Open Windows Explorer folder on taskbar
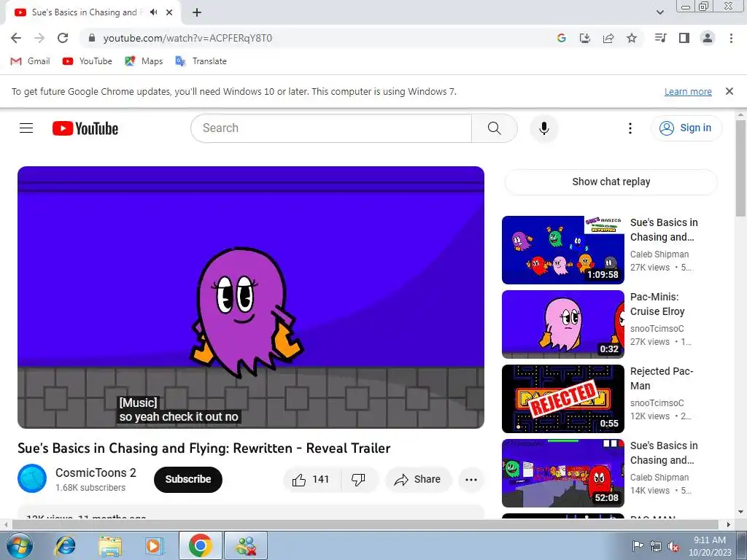 point(110,545)
